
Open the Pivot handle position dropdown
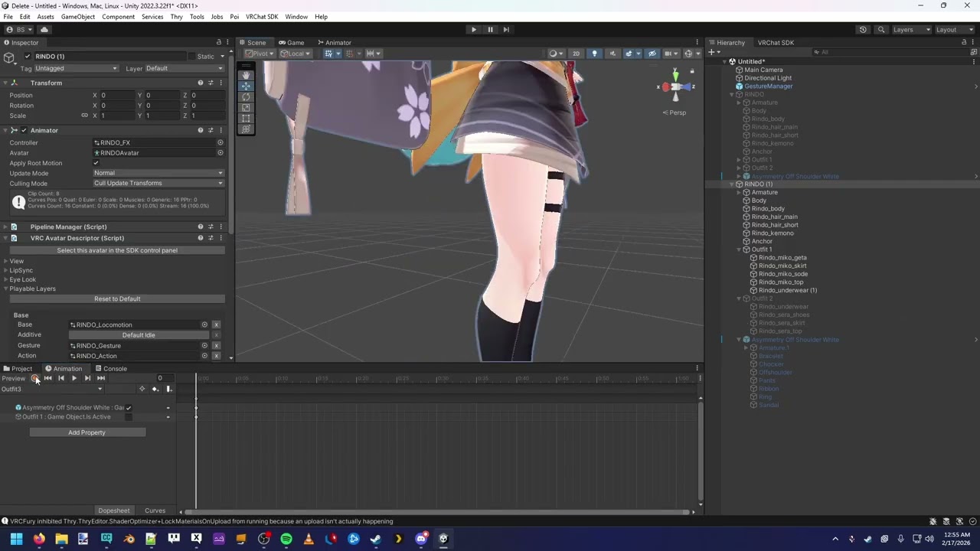point(260,54)
